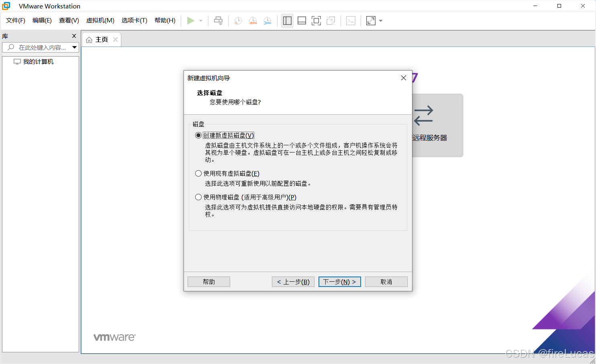Screen dimensions: 596x364
Task: Go back with 上一步(B) button
Action: (293, 282)
